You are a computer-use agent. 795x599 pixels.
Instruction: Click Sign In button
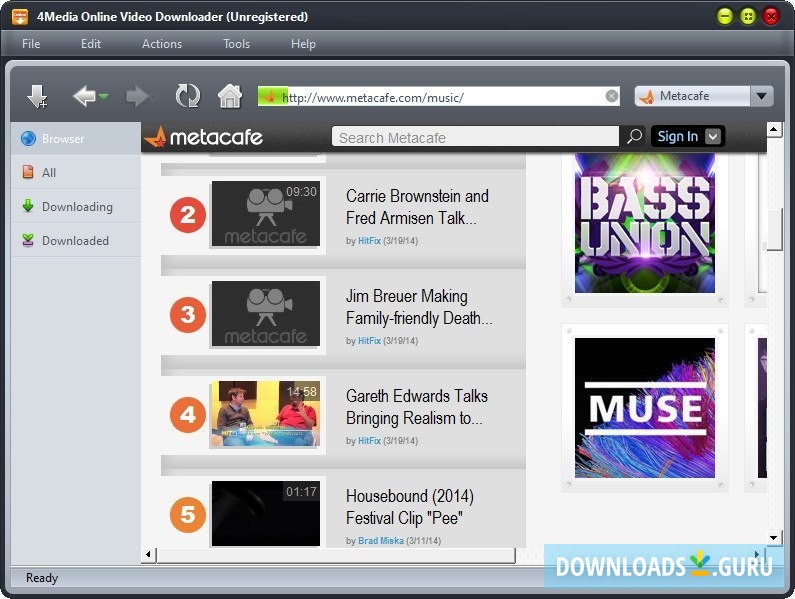[677, 136]
